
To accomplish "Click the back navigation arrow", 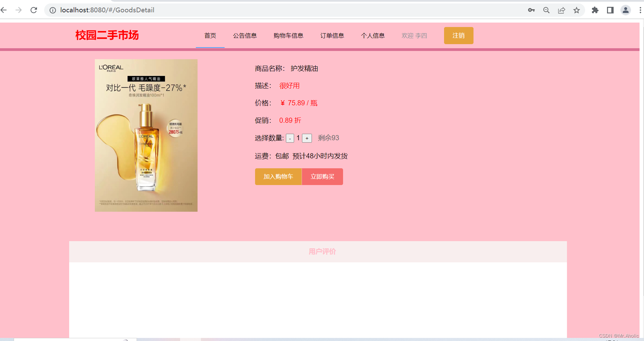I will (x=4, y=10).
